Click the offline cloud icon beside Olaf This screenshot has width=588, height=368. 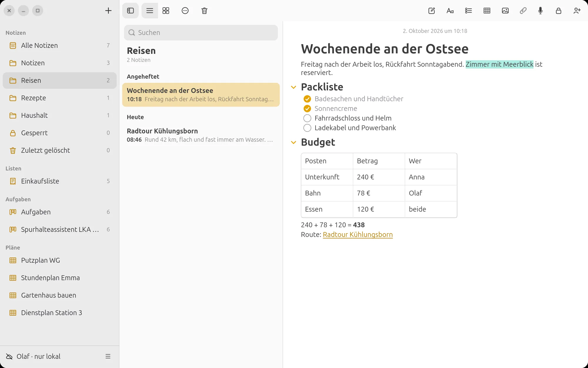click(9, 357)
